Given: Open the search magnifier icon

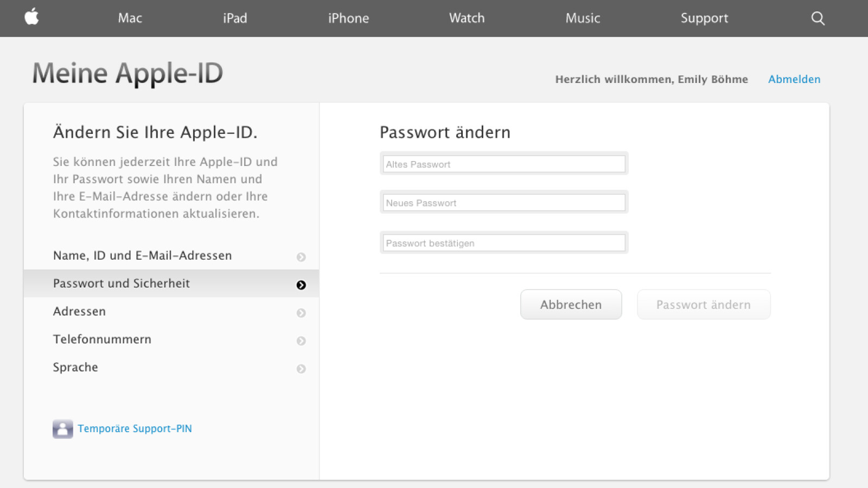Looking at the screenshot, I should (818, 18).
